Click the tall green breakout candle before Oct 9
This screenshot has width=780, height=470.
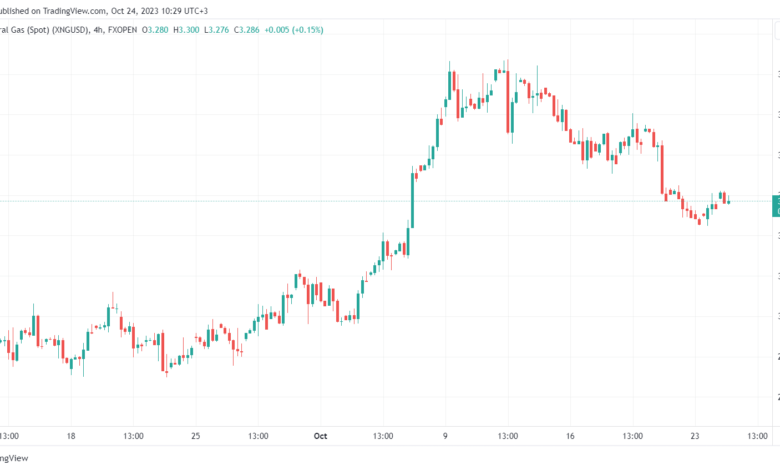point(412,200)
